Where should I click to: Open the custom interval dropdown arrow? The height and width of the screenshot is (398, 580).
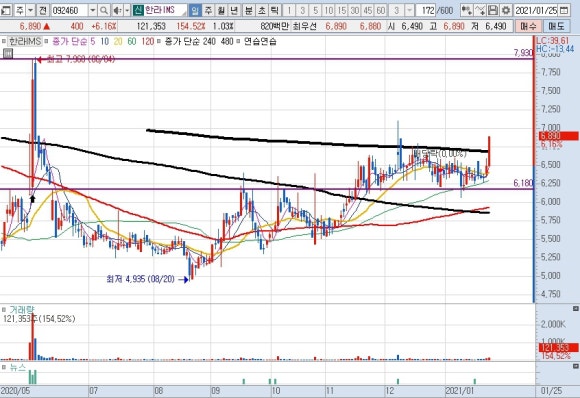[x=409, y=10]
